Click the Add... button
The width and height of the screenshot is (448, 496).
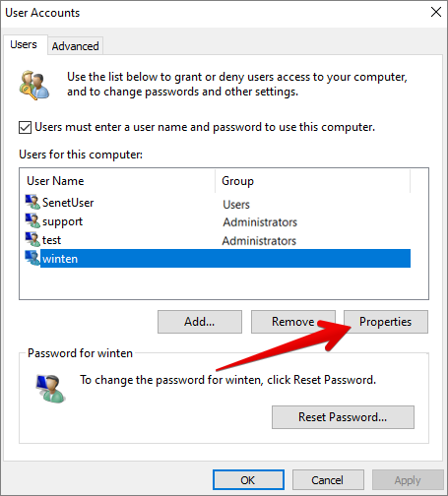point(200,322)
